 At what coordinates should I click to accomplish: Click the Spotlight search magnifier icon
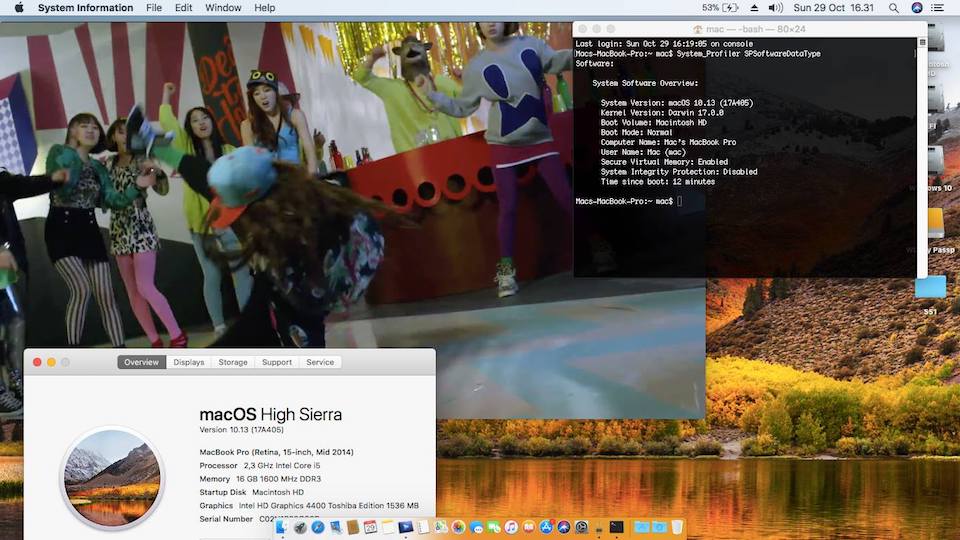[893, 8]
